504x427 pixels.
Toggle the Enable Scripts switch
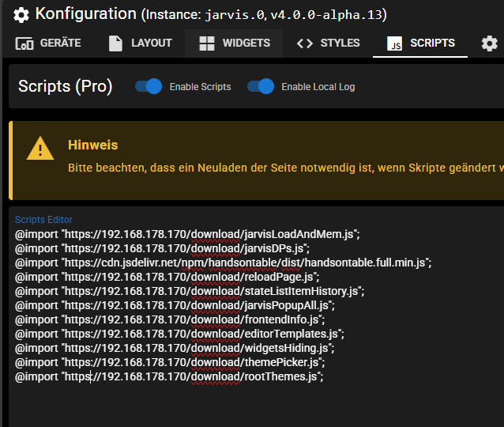click(x=149, y=86)
